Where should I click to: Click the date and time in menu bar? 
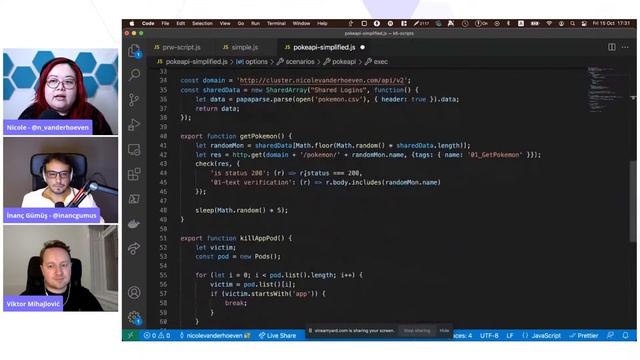coord(611,24)
